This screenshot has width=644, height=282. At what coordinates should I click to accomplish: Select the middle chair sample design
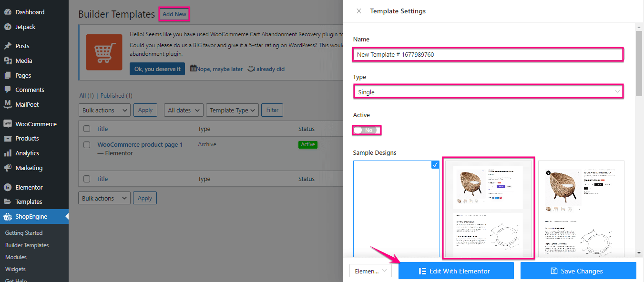tap(488, 210)
